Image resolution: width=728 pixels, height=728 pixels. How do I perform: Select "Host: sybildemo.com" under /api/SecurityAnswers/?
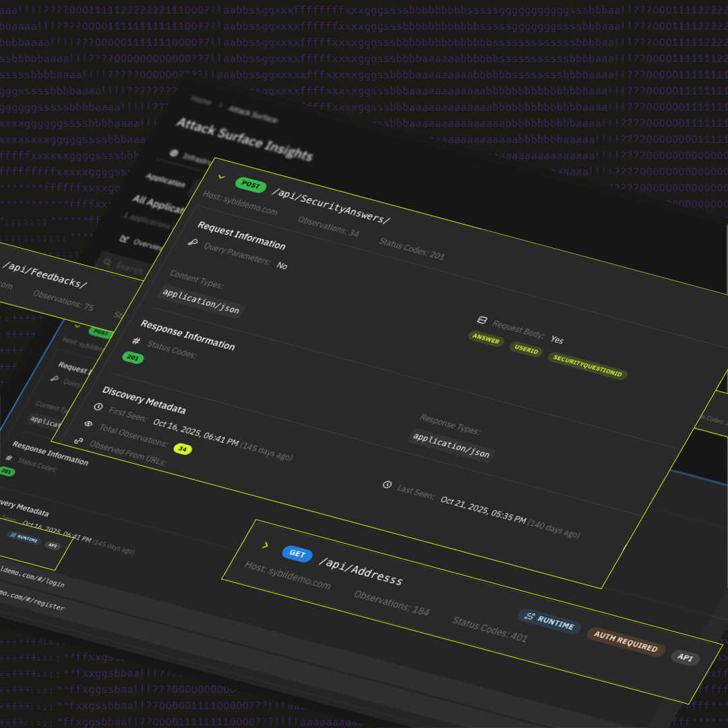tap(240, 204)
